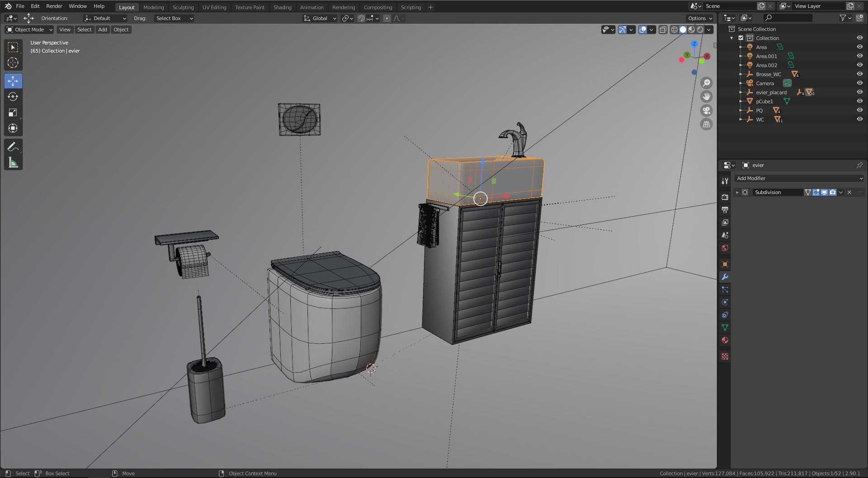Open the Global transform orientation dropdown
Image resolution: width=868 pixels, height=478 pixels.
(320, 19)
